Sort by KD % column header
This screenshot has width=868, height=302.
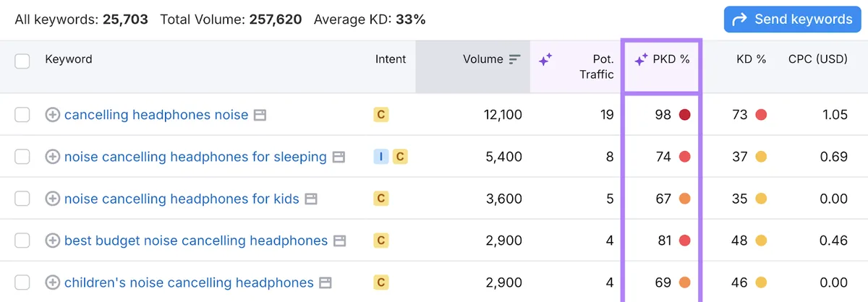pyautogui.click(x=751, y=59)
